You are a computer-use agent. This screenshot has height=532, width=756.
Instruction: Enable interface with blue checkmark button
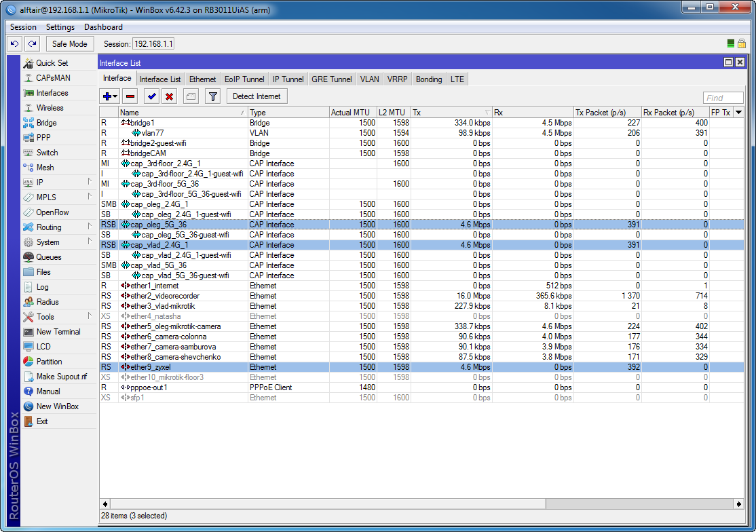click(x=152, y=96)
